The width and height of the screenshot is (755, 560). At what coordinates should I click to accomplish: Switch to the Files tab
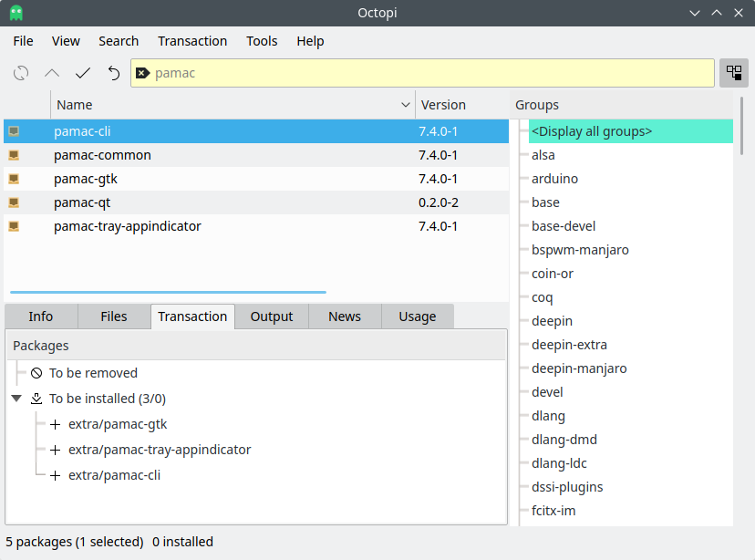114,316
